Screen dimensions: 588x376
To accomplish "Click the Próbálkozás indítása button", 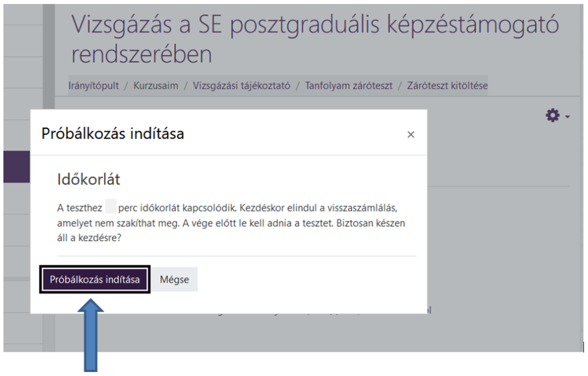I will [95, 279].
